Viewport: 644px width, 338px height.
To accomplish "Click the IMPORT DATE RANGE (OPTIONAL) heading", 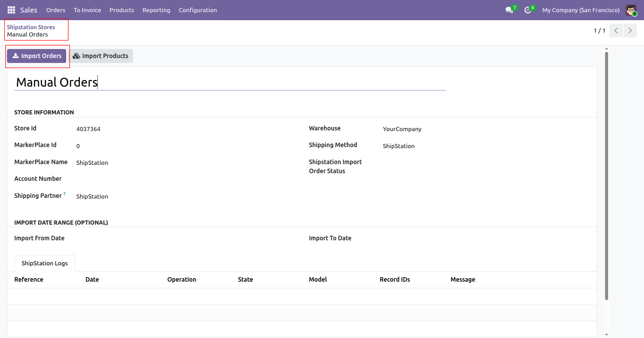I will click(x=61, y=223).
